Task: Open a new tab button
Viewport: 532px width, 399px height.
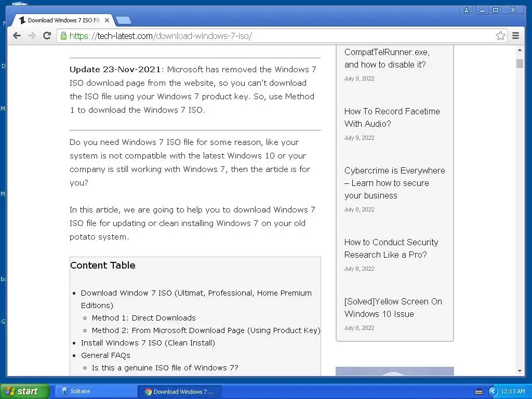Action: [124, 21]
